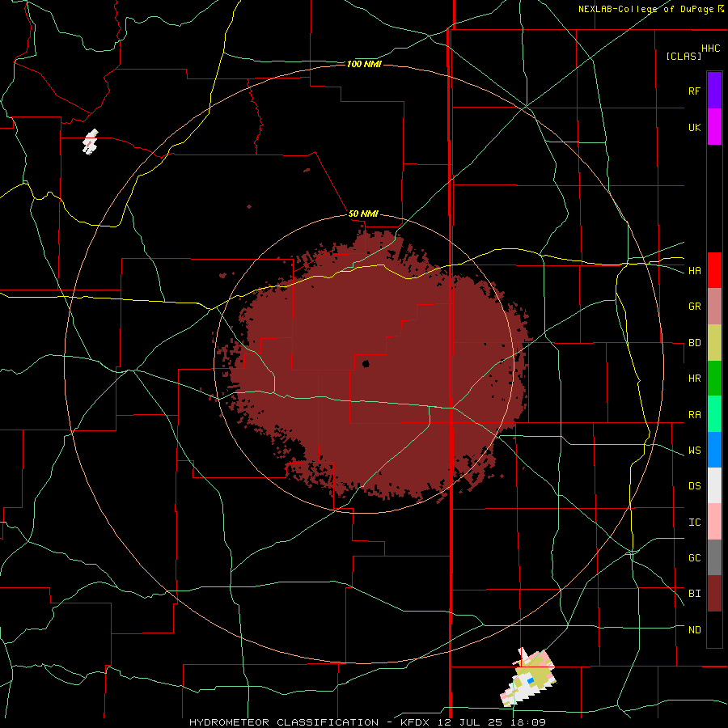Click the BI legend label
728x728 pixels.
694,594
